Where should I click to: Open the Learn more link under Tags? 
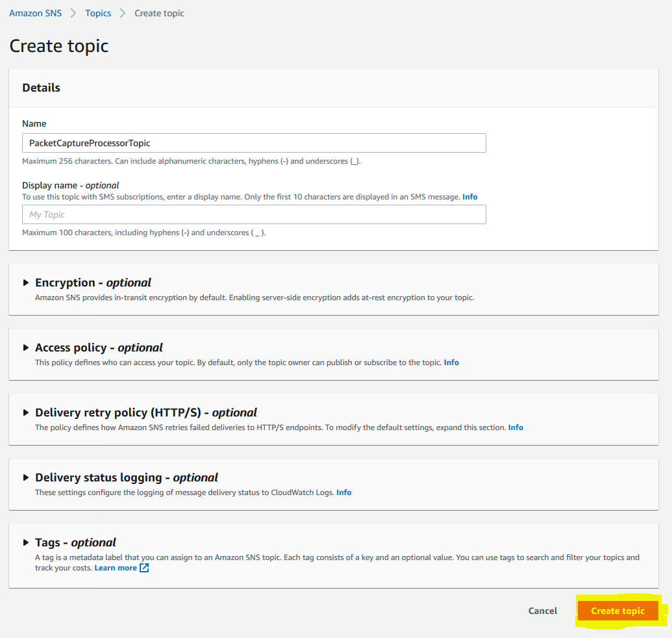116,568
